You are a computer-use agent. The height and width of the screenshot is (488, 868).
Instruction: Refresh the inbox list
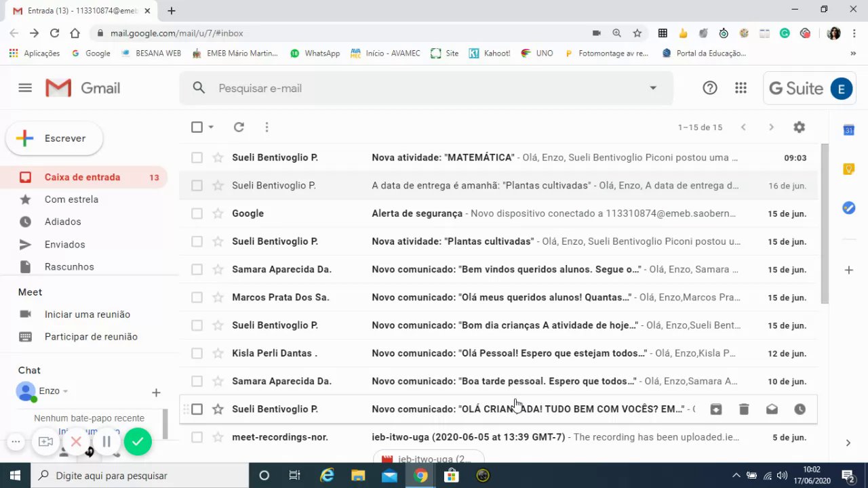(239, 127)
